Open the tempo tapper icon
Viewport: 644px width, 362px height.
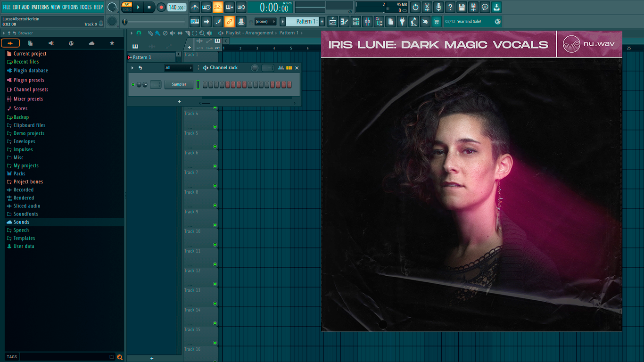pos(413,21)
